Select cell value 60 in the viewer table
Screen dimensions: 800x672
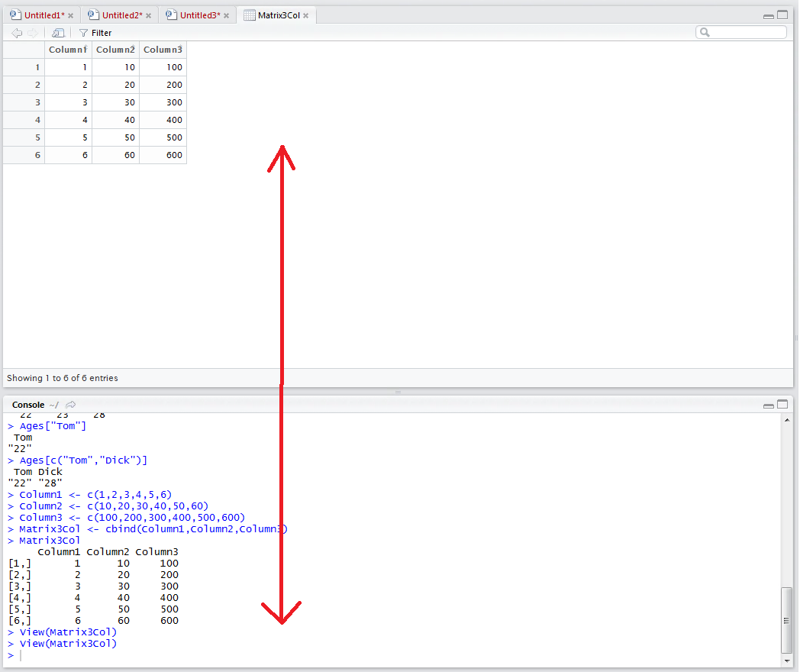[115, 155]
